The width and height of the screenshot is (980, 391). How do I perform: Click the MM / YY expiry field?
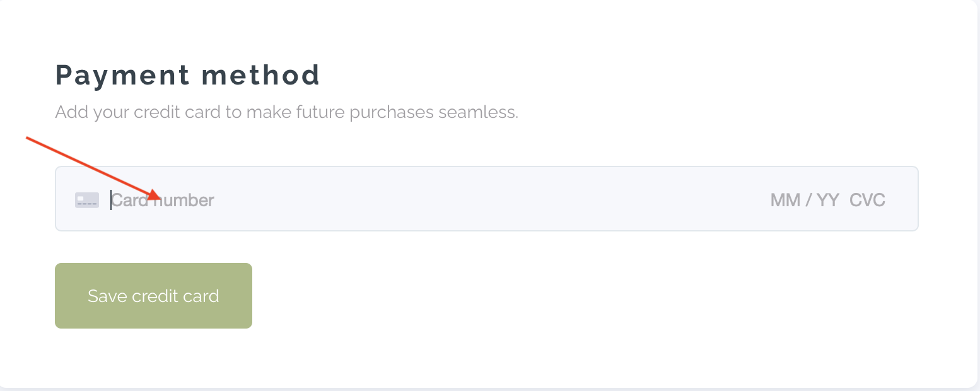[x=805, y=201]
